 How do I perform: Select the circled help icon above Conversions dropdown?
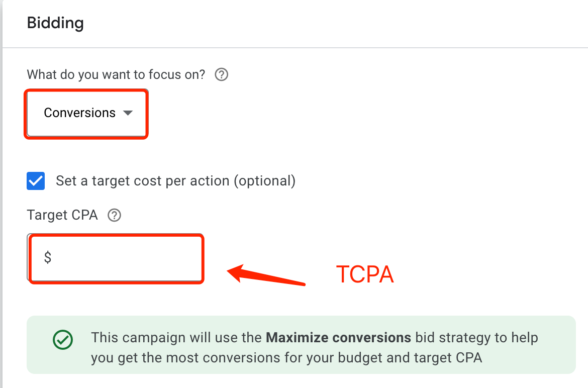pyautogui.click(x=221, y=74)
